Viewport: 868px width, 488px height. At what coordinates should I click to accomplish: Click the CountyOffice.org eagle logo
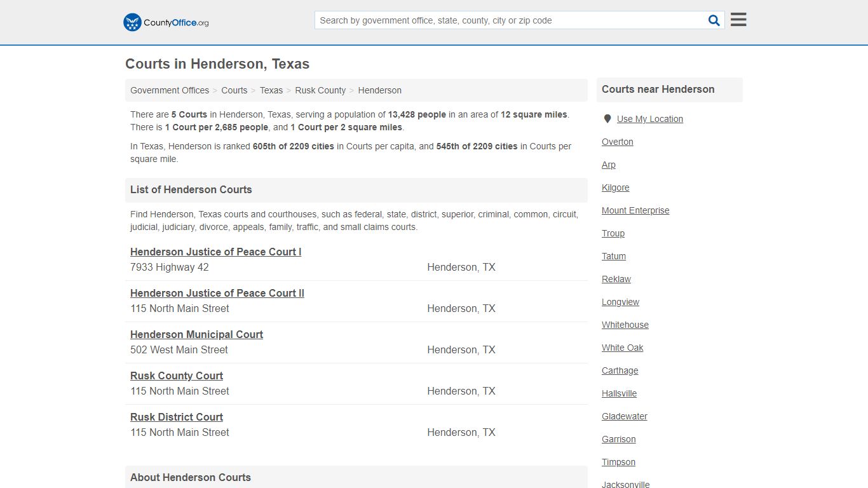click(166, 22)
